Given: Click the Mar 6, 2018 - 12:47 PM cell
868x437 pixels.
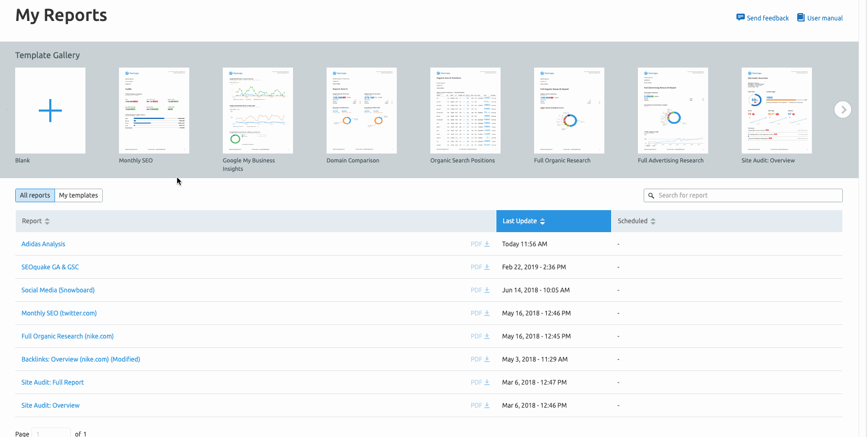Looking at the screenshot, I should 534,383.
